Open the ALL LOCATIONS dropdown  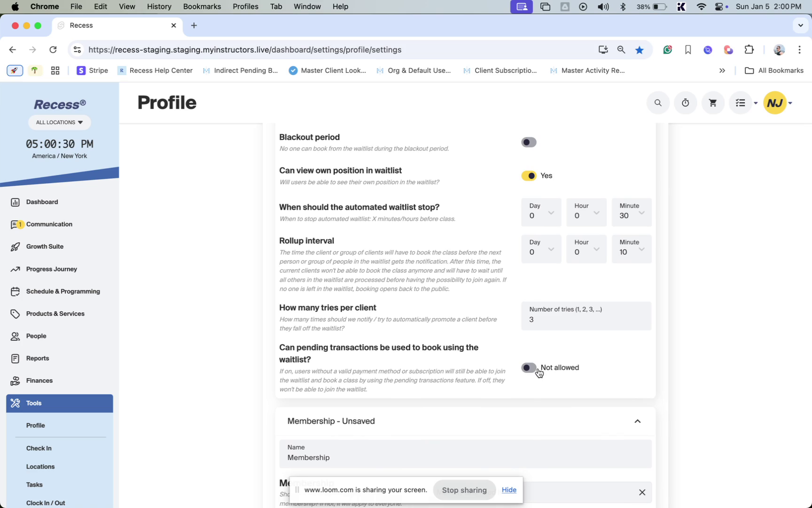(x=60, y=122)
